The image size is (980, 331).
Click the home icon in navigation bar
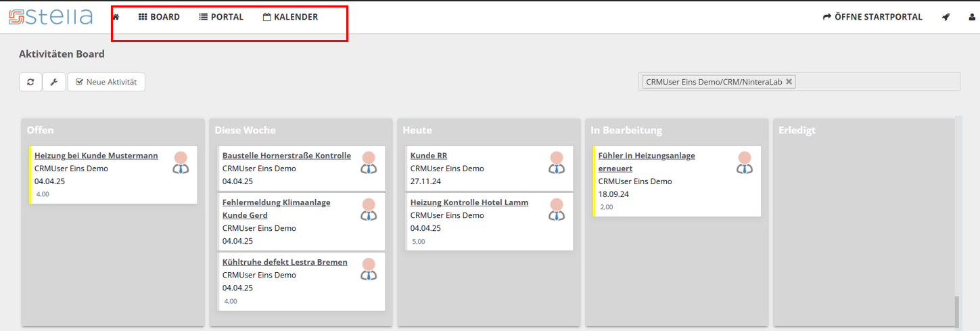(x=116, y=17)
